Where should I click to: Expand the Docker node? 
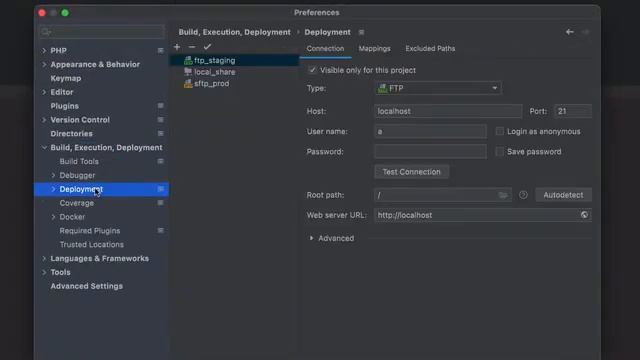pyautogui.click(x=53, y=217)
